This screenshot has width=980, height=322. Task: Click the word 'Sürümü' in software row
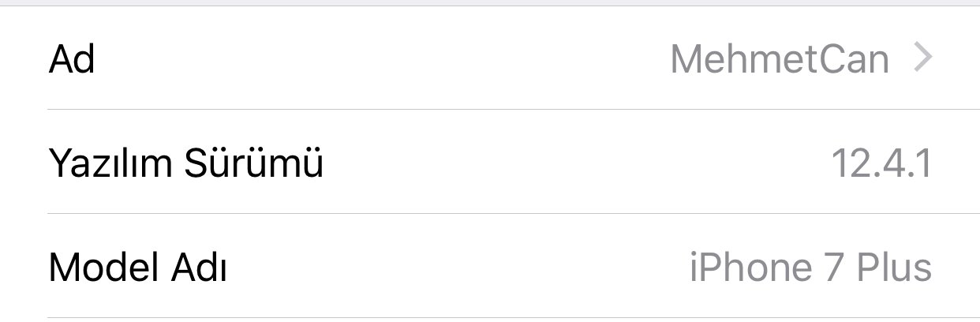coord(254,163)
